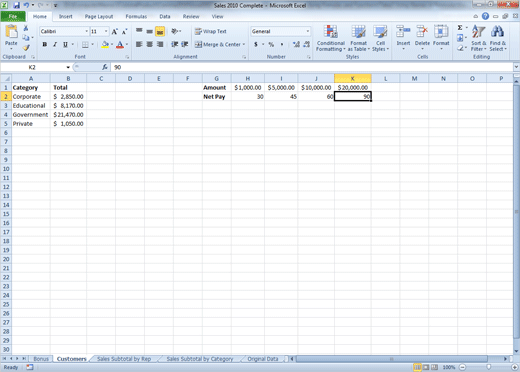
Task: Toggle Top Align vertical alignment
Action: point(139,31)
